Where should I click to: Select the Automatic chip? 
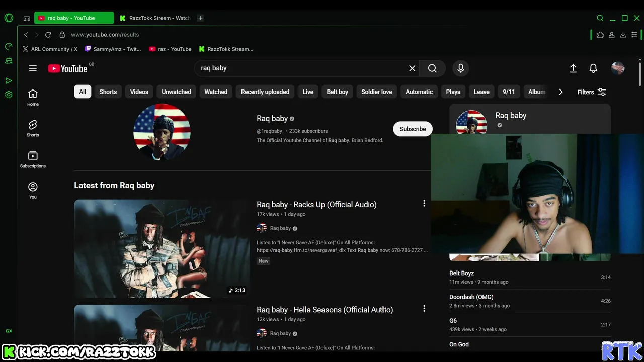419,92
